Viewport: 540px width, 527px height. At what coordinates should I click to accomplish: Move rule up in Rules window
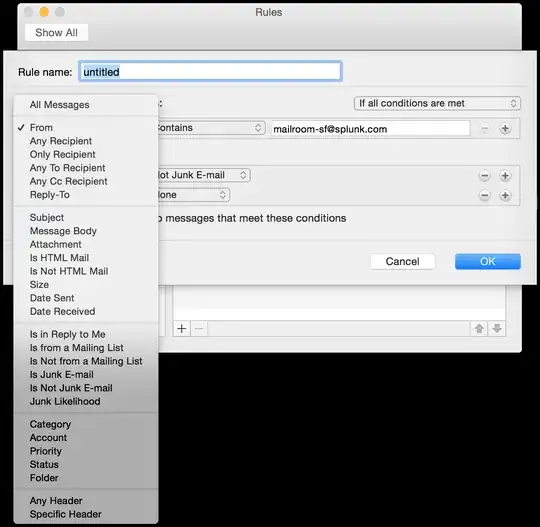(479, 329)
